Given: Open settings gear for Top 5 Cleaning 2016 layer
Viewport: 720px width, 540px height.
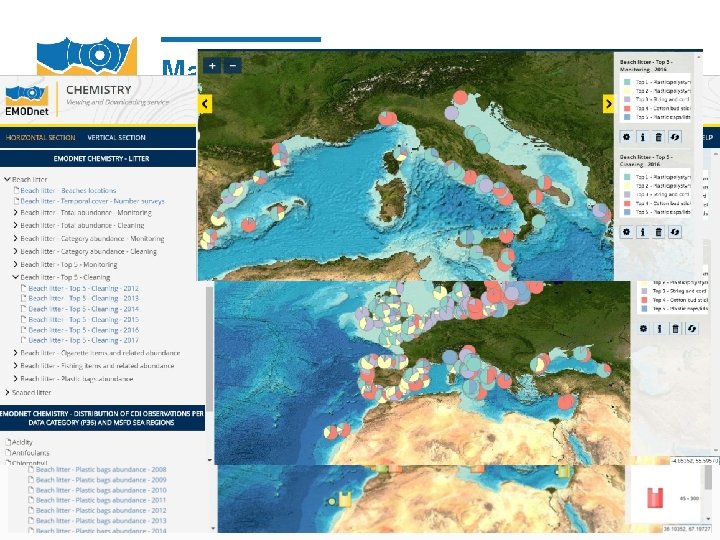Looking at the screenshot, I should [626, 232].
